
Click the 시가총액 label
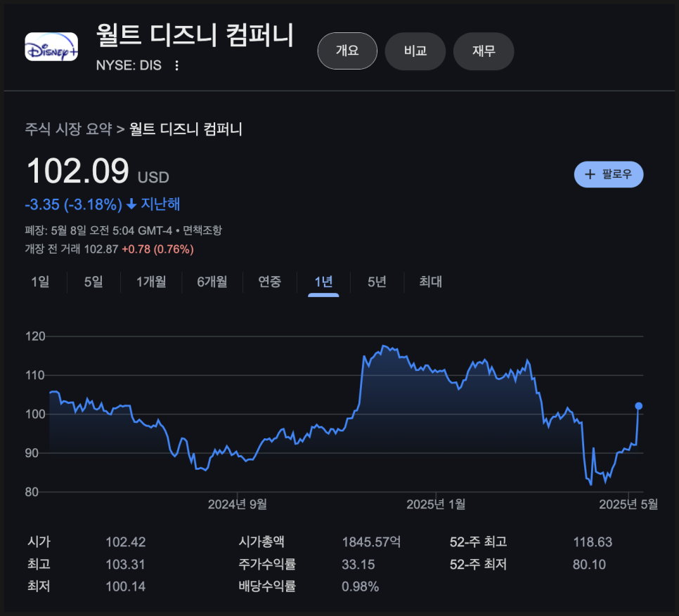tap(261, 542)
